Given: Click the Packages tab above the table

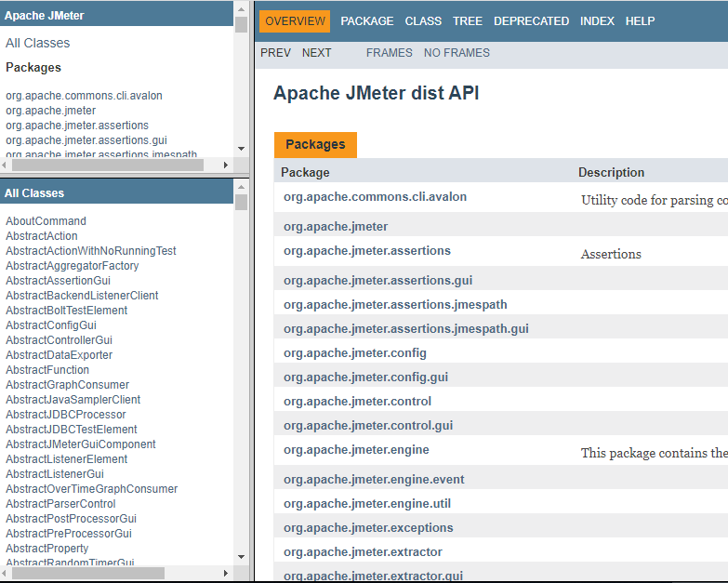Looking at the screenshot, I should coord(315,144).
